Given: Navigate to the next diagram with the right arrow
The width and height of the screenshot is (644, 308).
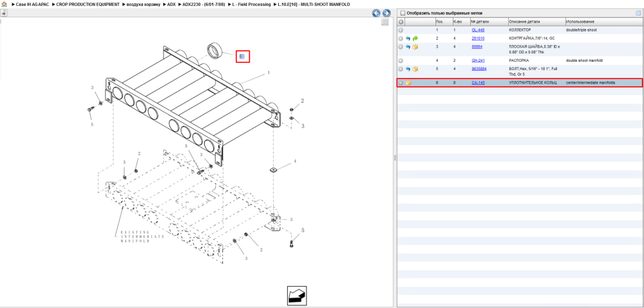Looking at the screenshot, I should coord(386,13).
